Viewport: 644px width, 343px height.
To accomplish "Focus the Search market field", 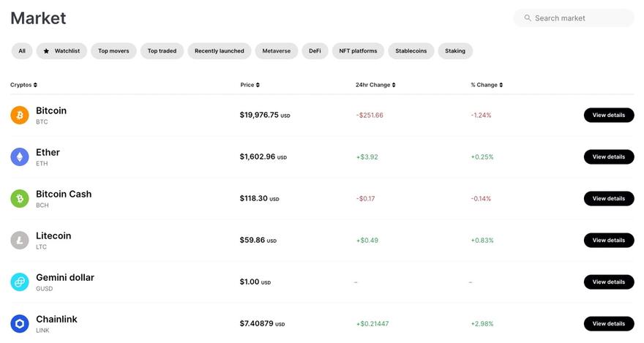I will [574, 18].
